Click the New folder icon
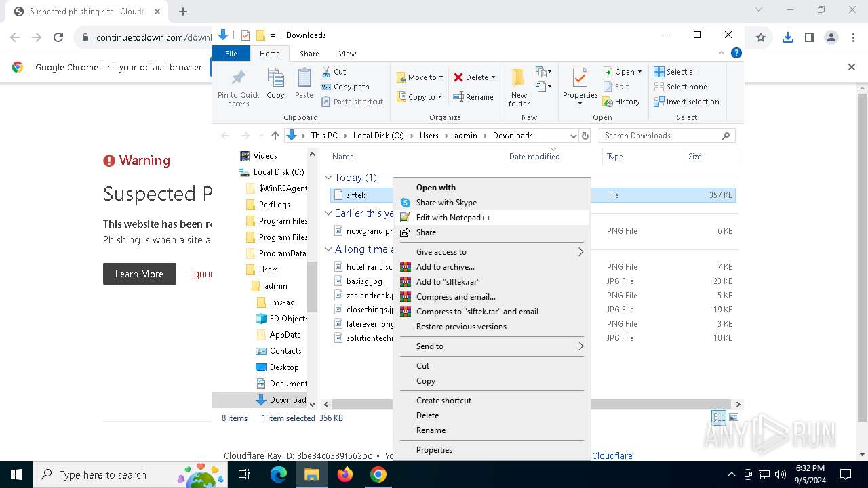Screen dimensions: 868x488 pos(519,87)
